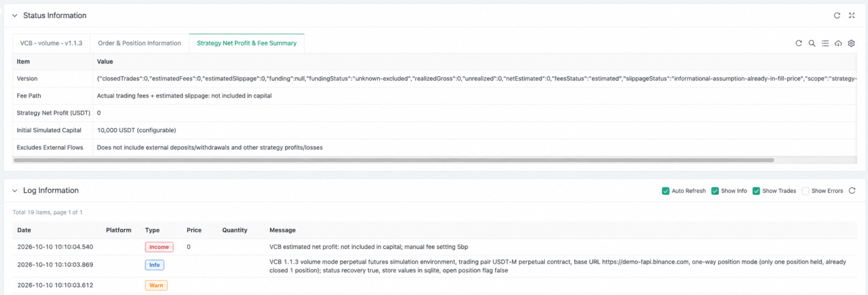
Task: Click the Price column header in log
Action: point(194,230)
